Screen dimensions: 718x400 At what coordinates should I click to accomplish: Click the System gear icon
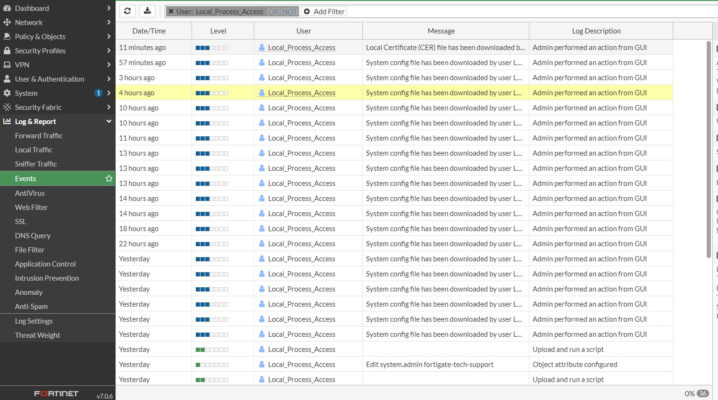click(x=7, y=93)
